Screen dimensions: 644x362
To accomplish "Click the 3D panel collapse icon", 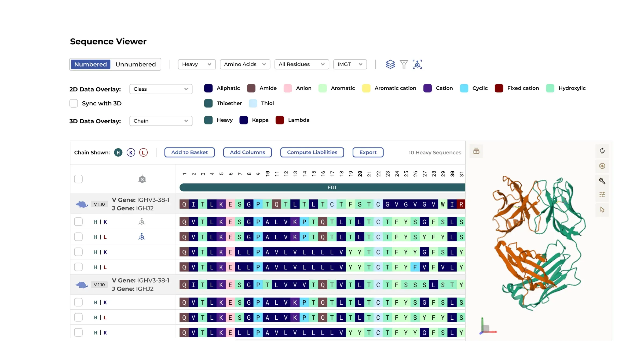I will pos(476,151).
